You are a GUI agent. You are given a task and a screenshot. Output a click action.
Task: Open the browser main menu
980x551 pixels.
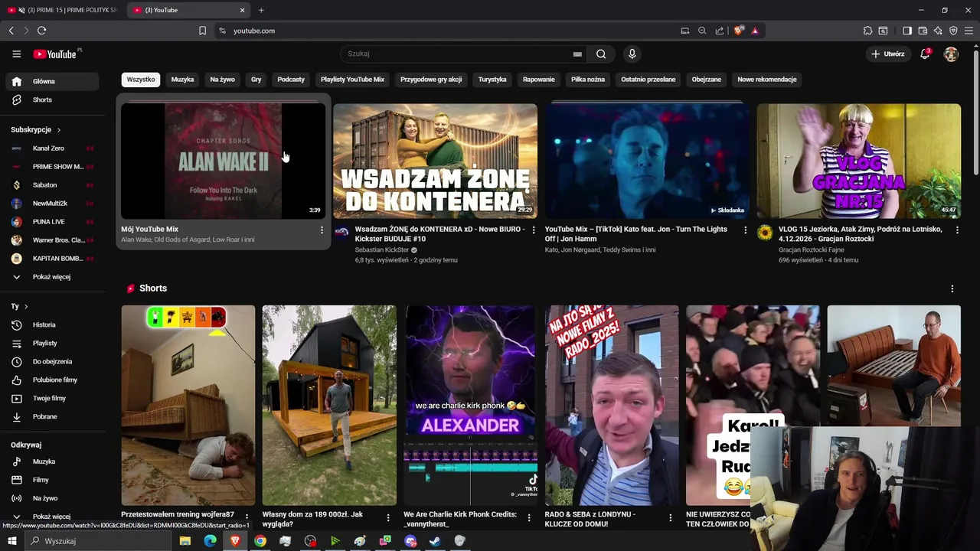point(969,31)
